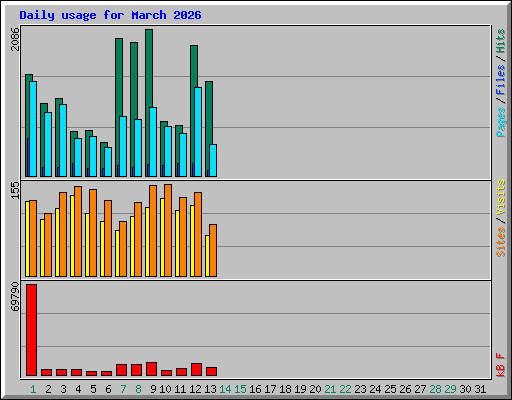Viewport: 512px width, 400px height.
Task: Select the cyan files bar for day 6
Action: [108, 162]
